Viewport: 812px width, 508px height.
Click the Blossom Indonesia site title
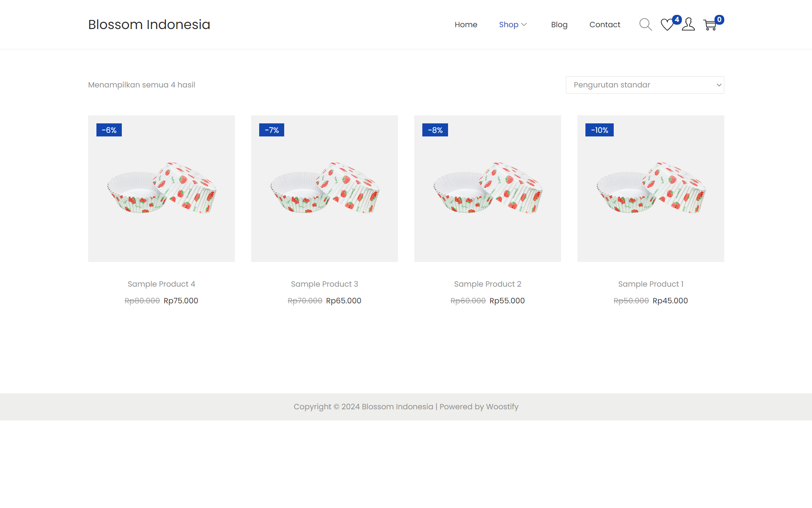tap(149, 25)
